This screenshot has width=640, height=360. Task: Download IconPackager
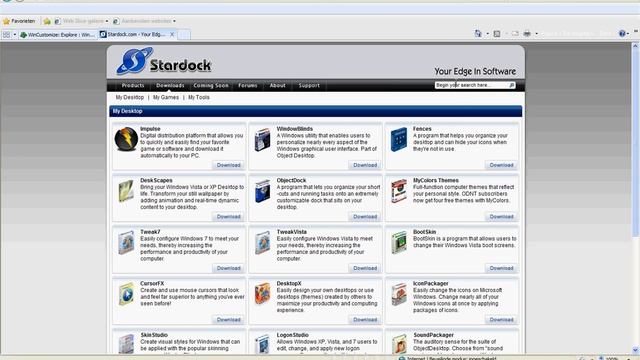[x=501, y=320]
